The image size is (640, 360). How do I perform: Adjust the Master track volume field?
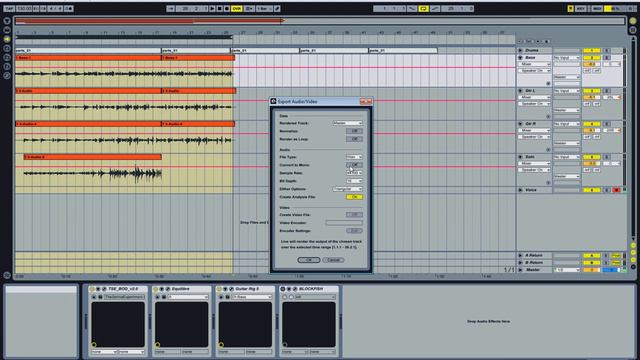point(591,270)
